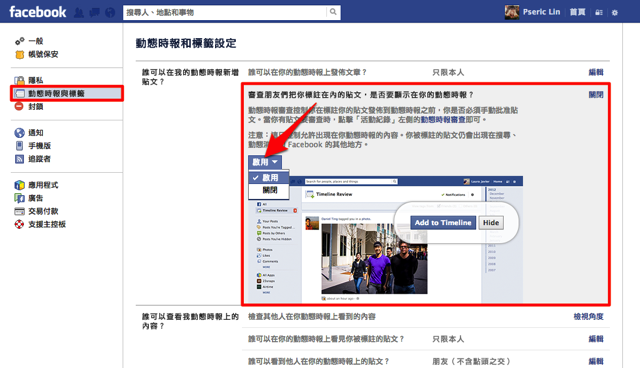Focus the 搜尋人、地點和事物 search field
The height and width of the screenshot is (368, 640).
pyautogui.click(x=225, y=12)
